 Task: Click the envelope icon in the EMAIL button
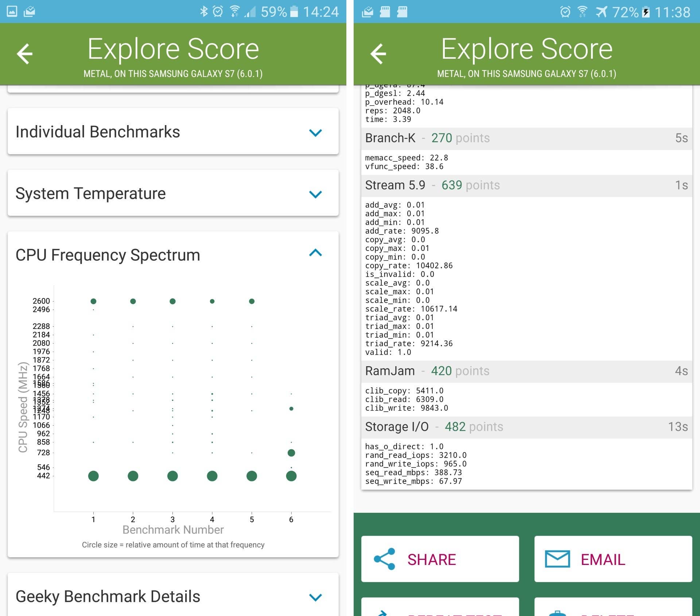point(557,559)
